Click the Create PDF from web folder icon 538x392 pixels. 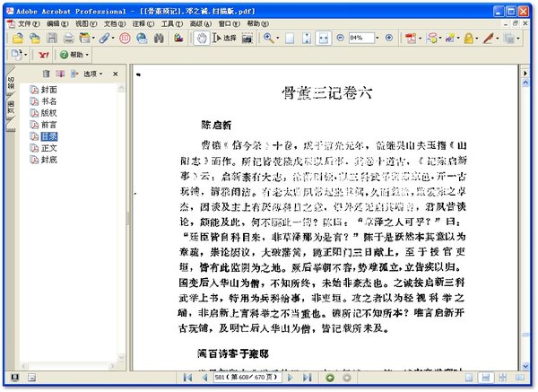tap(35, 38)
